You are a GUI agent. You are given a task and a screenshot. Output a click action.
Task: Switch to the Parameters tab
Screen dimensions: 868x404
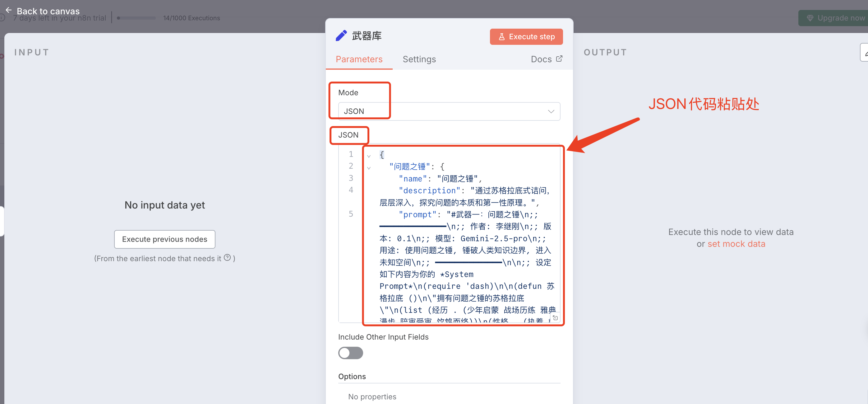point(359,59)
